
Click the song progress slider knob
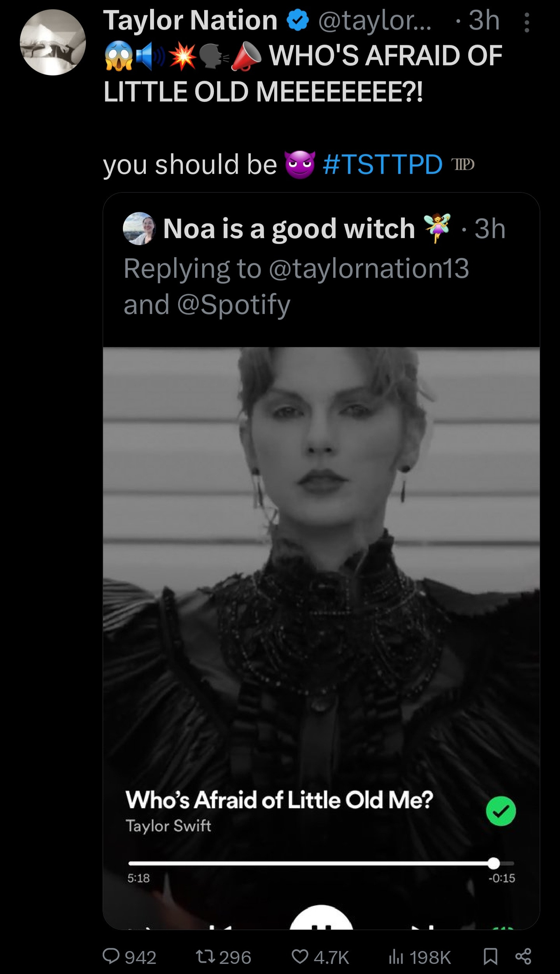coord(493,863)
